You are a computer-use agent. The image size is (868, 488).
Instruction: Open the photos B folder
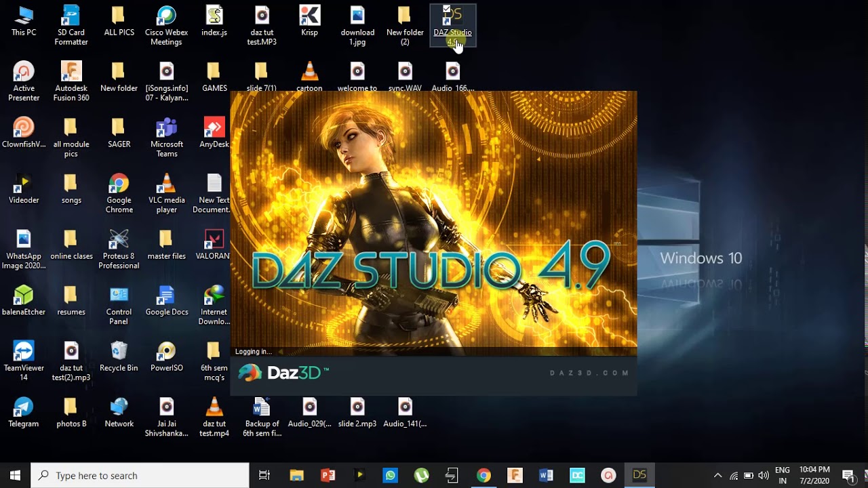(x=71, y=412)
